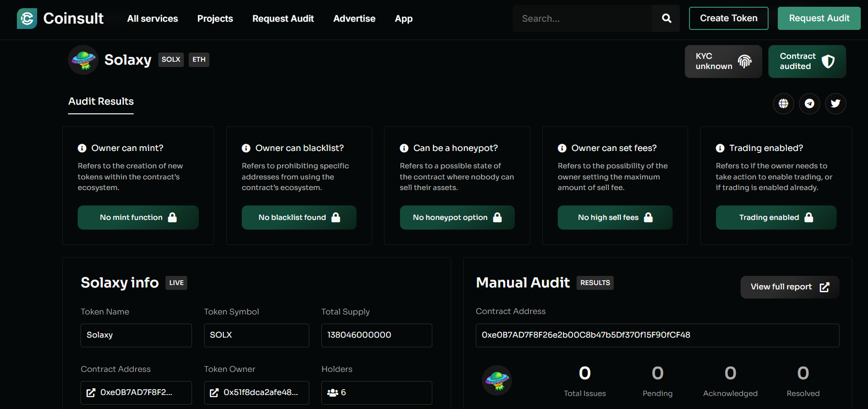
Task: Open external link icon for Contract Address
Action: coord(91,393)
